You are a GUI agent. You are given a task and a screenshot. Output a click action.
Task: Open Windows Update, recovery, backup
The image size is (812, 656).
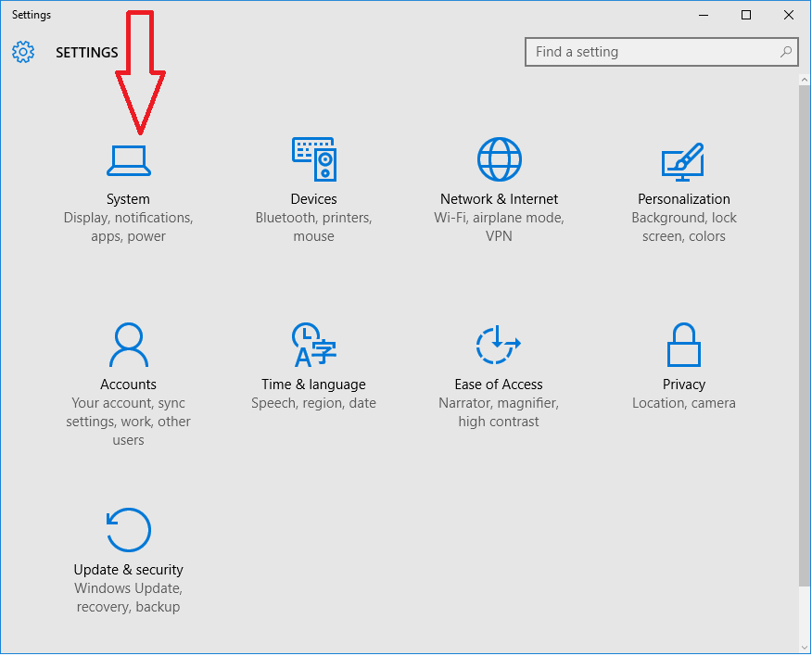pyautogui.click(x=128, y=597)
